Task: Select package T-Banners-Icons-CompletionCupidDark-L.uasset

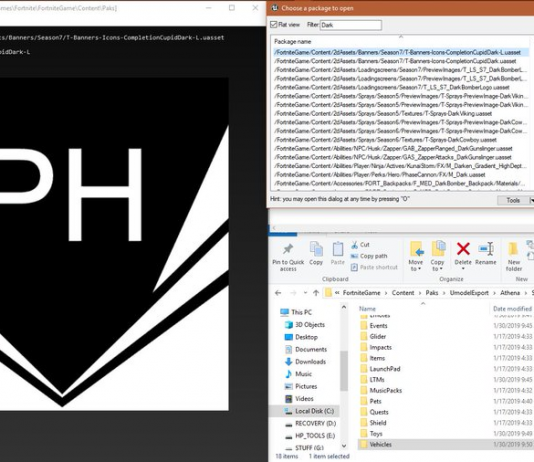Action: [x=401, y=52]
